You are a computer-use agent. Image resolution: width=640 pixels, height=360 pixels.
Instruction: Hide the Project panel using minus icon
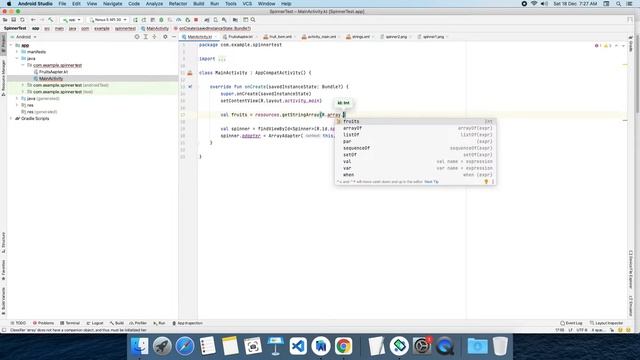pos(174,37)
